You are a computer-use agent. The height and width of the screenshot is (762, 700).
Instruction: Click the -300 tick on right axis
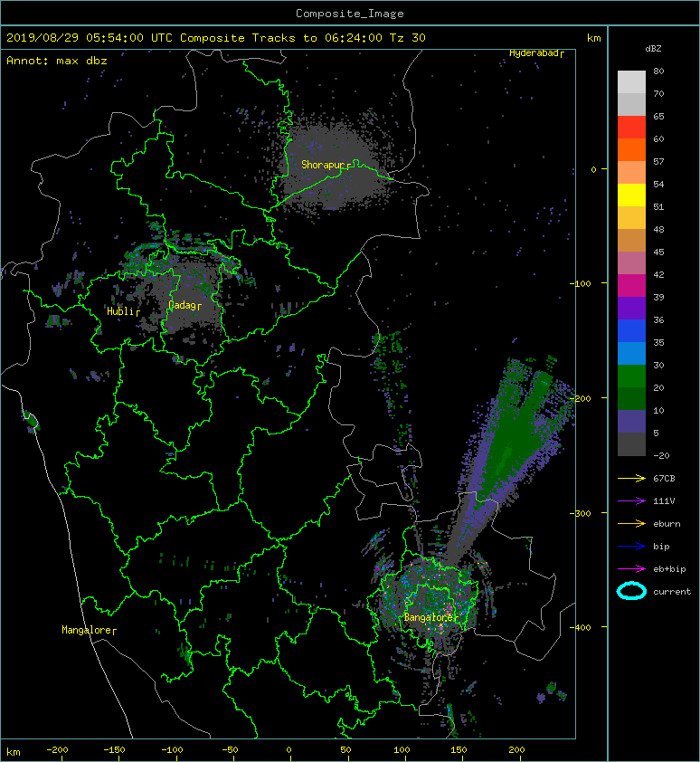pyautogui.click(x=581, y=513)
